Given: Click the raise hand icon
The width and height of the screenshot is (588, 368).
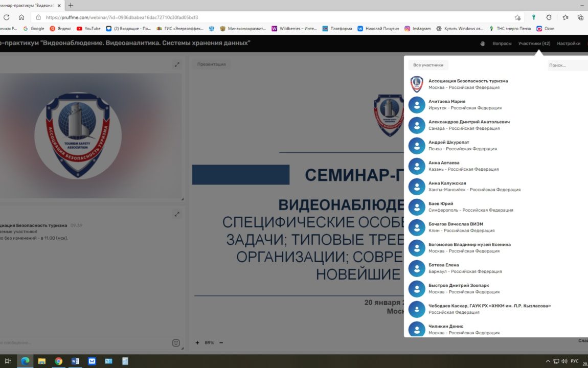Looking at the screenshot, I should [x=482, y=43].
